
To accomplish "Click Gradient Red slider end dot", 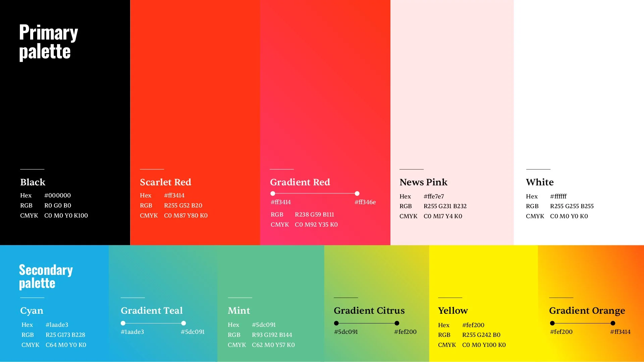I will [x=357, y=193].
